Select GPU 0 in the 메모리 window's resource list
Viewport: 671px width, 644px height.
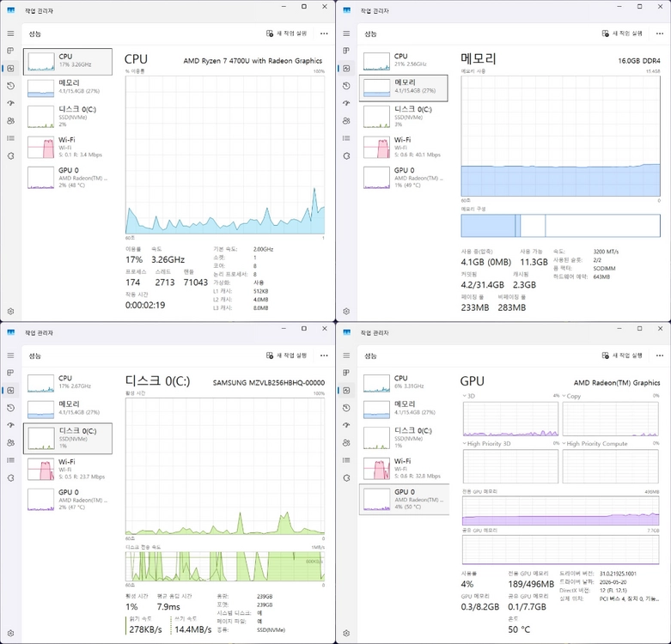pyautogui.click(x=404, y=177)
